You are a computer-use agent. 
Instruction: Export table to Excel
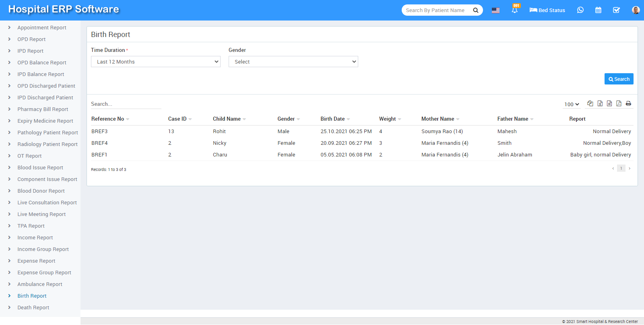600,103
